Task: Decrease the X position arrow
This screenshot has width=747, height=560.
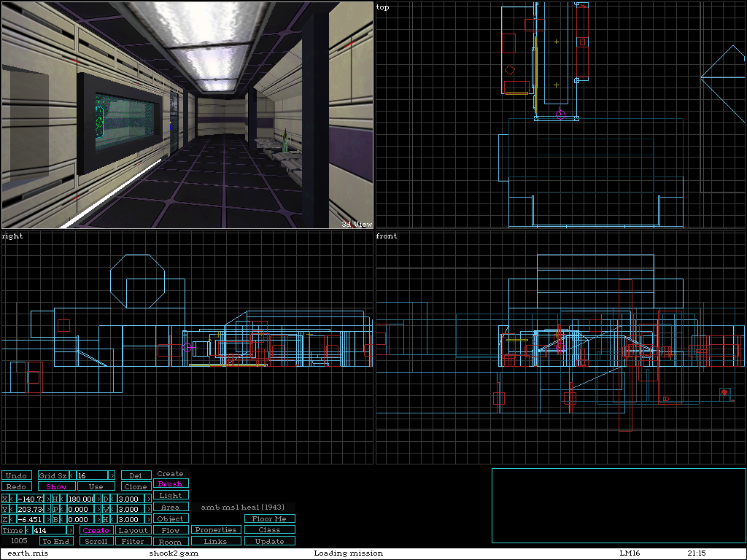Action: coord(13,499)
